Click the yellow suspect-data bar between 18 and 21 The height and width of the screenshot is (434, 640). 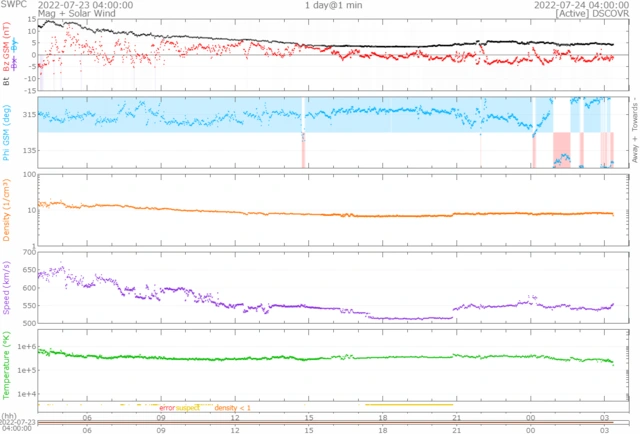[x=409, y=405]
